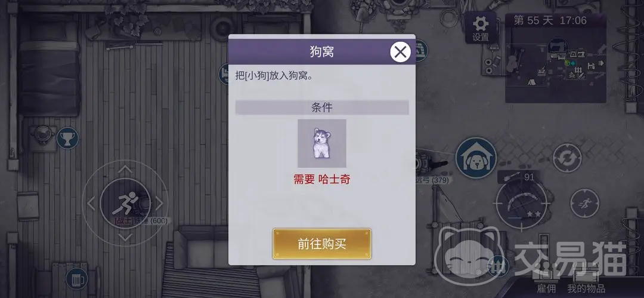Tap the running man joystick center
The width and height of the screenshot is (644, 298).
coord(125,202)
